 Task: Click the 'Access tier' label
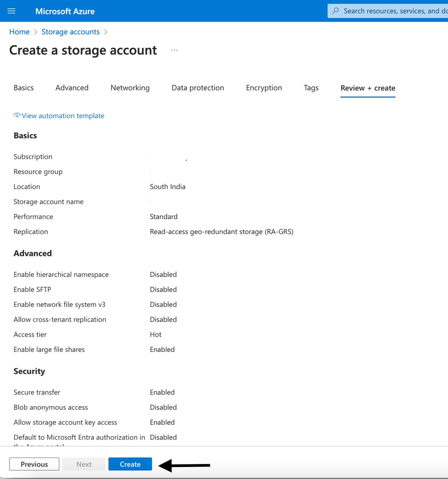pyautogui.click(x=30, y=335)
